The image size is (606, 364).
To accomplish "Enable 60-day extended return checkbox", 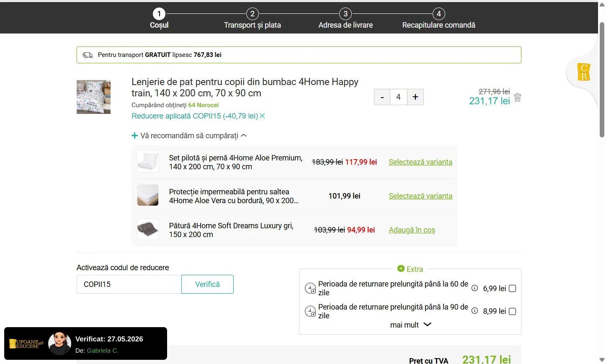I will tap(512, 289).
